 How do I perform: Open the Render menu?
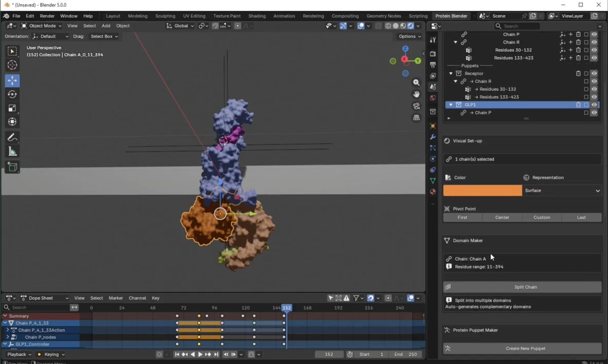tap(47, 16)
